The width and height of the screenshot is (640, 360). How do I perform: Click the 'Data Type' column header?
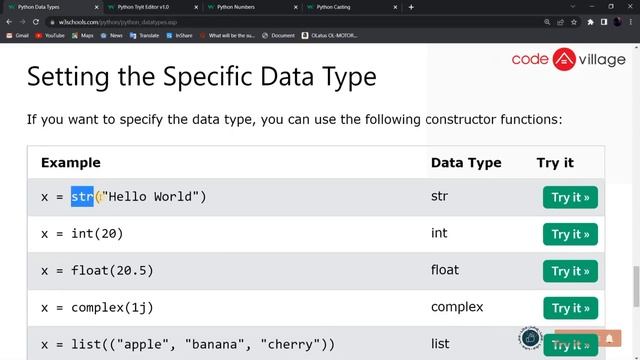pos(466,162)
